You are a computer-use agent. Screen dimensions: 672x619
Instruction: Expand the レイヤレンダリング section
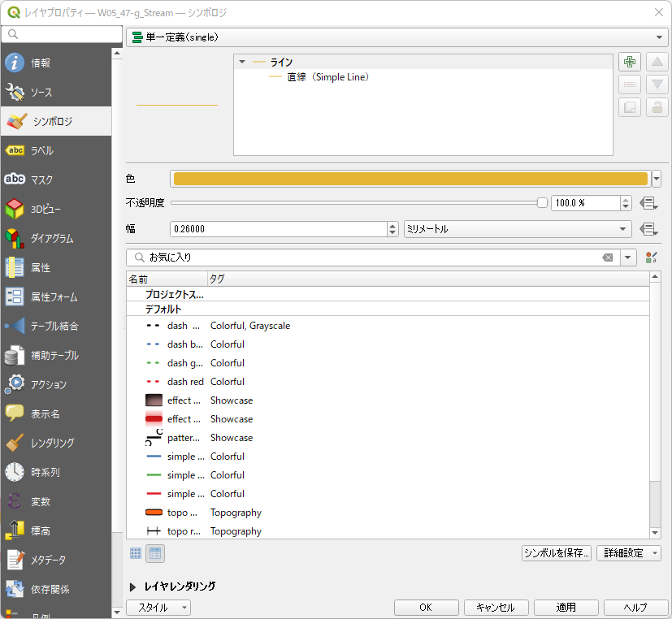click(x=133, y=587)
